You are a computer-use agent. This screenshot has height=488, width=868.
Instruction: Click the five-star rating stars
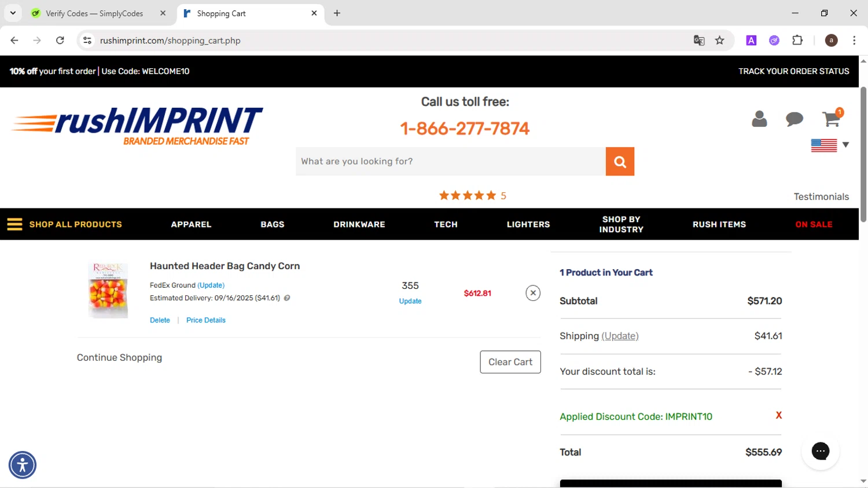467,196
